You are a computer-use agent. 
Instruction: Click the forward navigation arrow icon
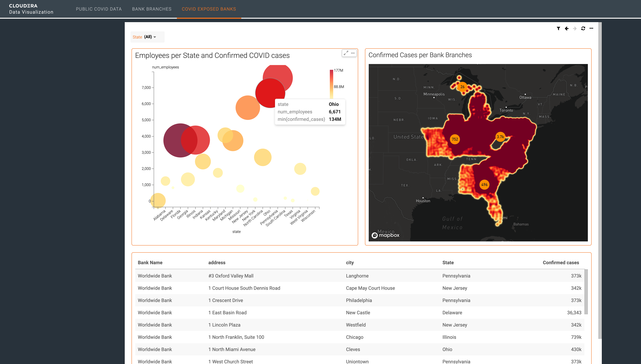click(x=575, y=28)
